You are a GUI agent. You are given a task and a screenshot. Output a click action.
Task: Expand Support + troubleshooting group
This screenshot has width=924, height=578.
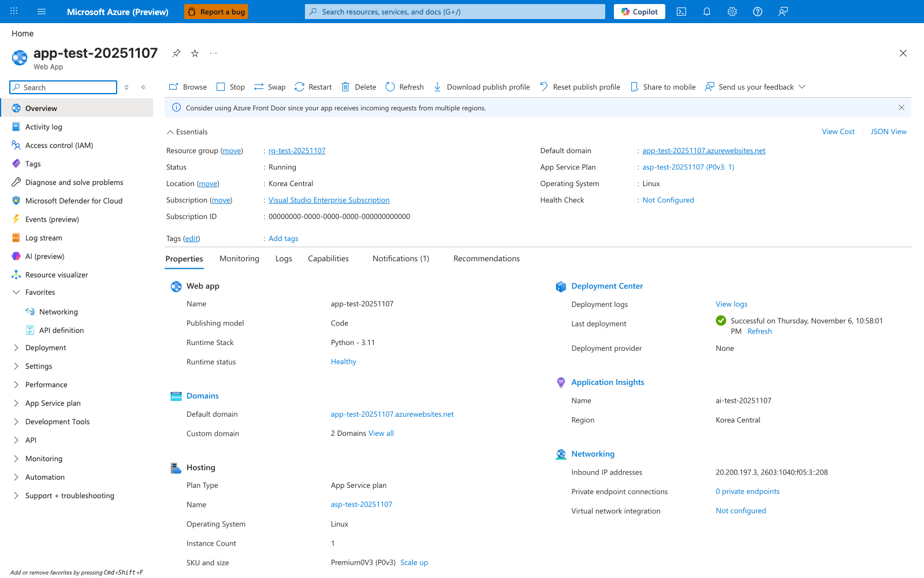pos(16,495)
